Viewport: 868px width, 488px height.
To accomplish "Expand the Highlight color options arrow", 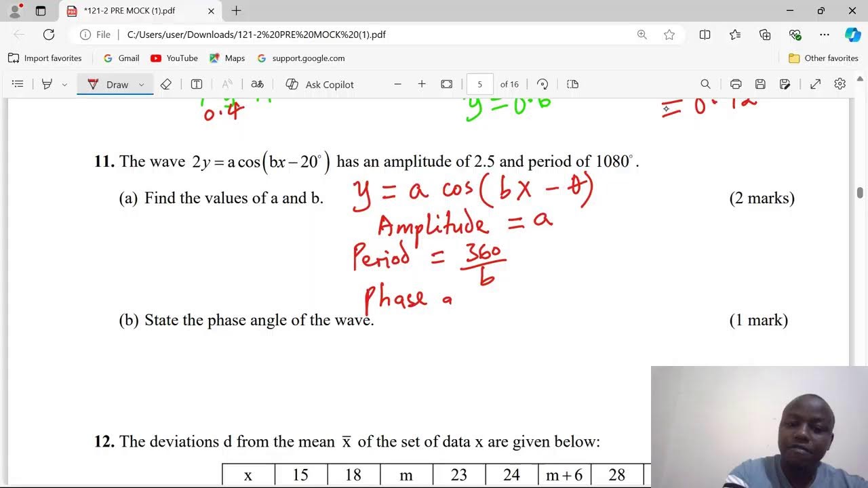I will 64,85.
